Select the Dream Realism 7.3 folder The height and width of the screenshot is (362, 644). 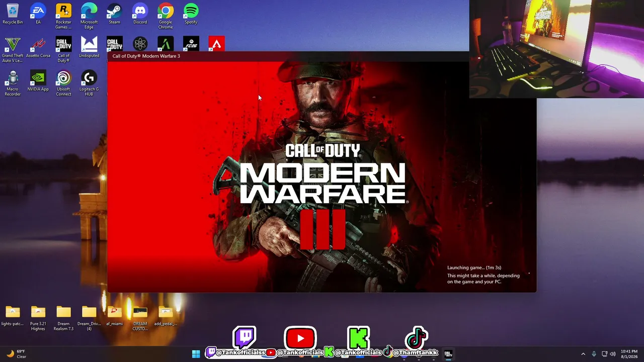63,318
